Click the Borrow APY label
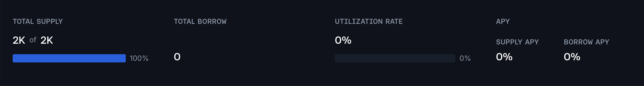 pyautogui.click(x=586, y=42)
